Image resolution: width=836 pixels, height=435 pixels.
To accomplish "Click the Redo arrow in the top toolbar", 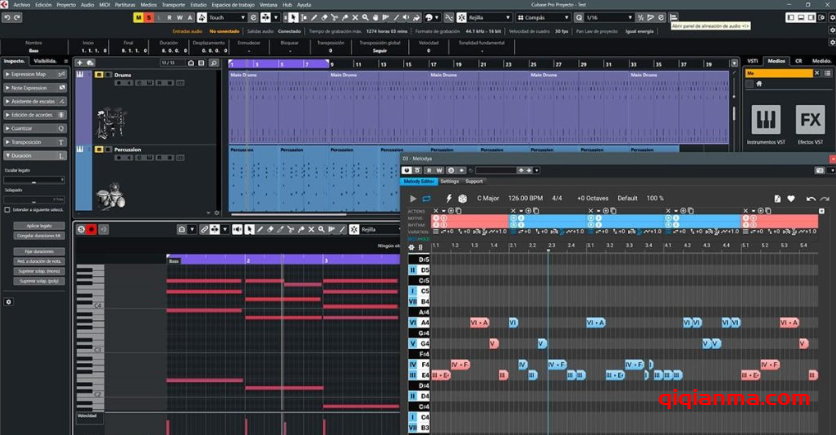I will tap(17, 18).
